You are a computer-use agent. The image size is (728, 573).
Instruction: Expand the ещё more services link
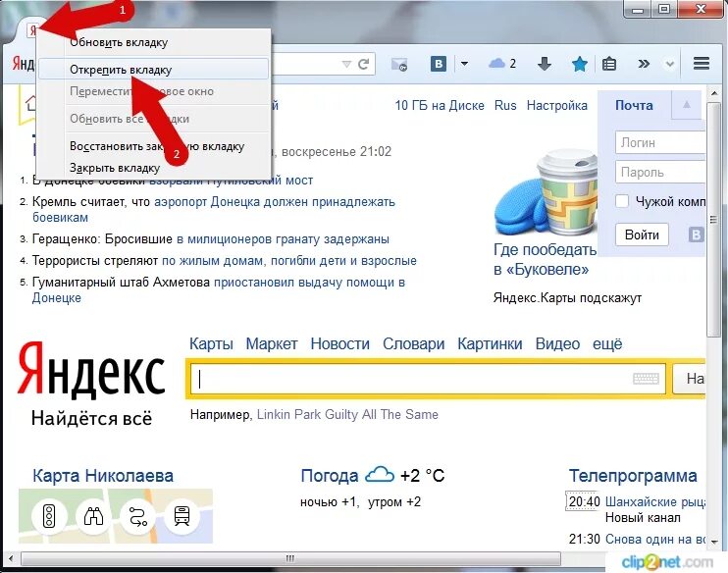pyautogui.click(x=607, y=343)
